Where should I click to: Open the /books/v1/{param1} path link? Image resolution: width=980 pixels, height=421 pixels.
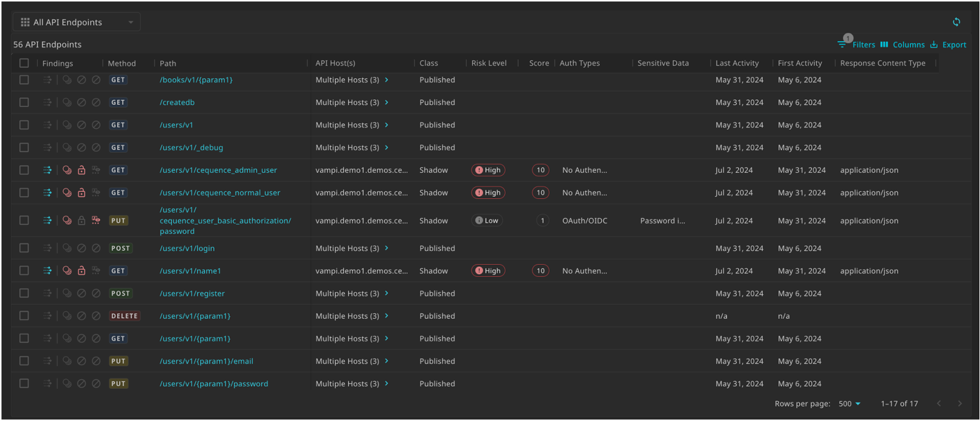[196, 80]
